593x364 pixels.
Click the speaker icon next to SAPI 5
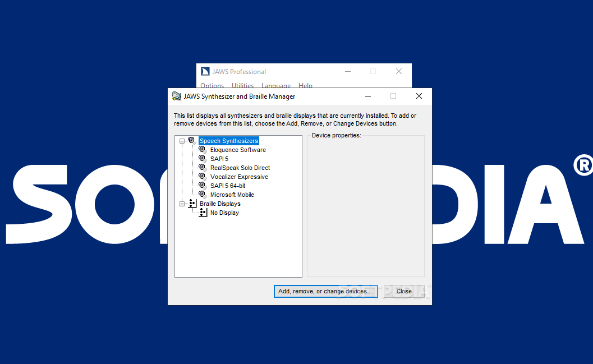203,159
